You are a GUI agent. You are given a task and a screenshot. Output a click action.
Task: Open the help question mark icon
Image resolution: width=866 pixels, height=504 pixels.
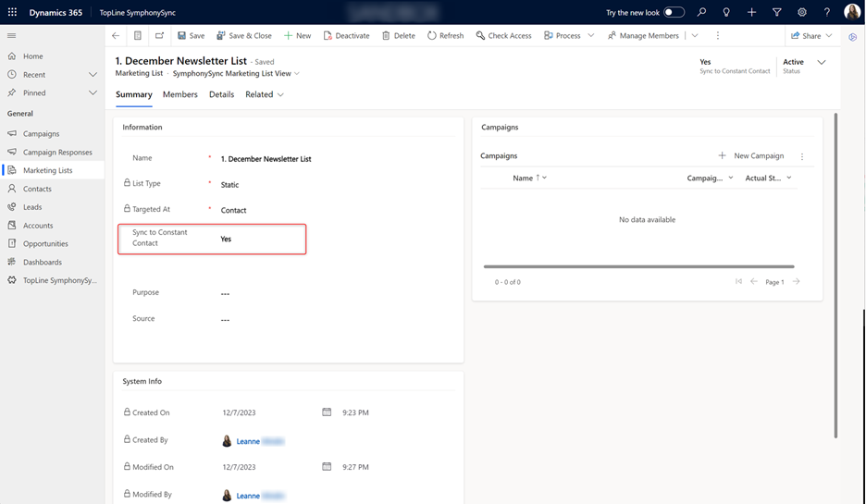click(x=827, y=12)
